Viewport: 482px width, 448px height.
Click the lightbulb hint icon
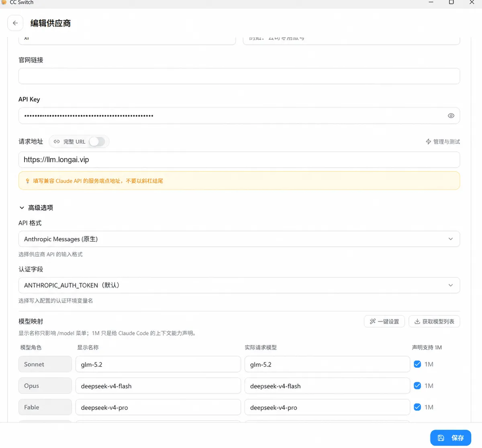(x=28, y=181)
